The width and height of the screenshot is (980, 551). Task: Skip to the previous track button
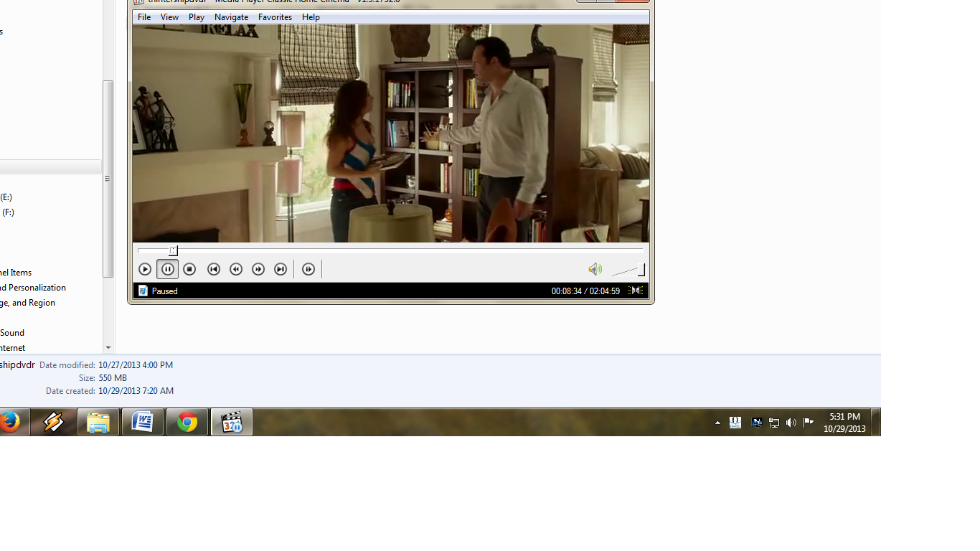pos(213,269)
